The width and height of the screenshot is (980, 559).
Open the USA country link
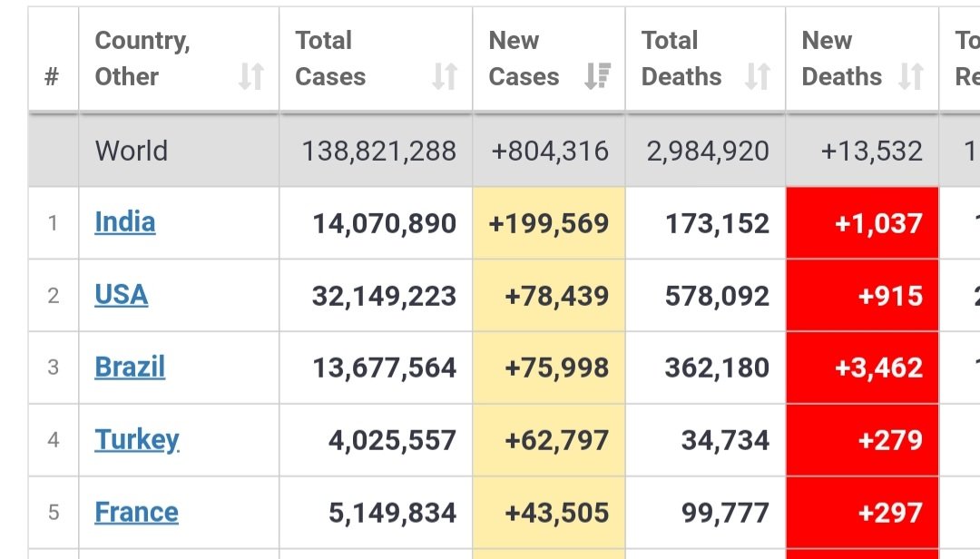122,295
